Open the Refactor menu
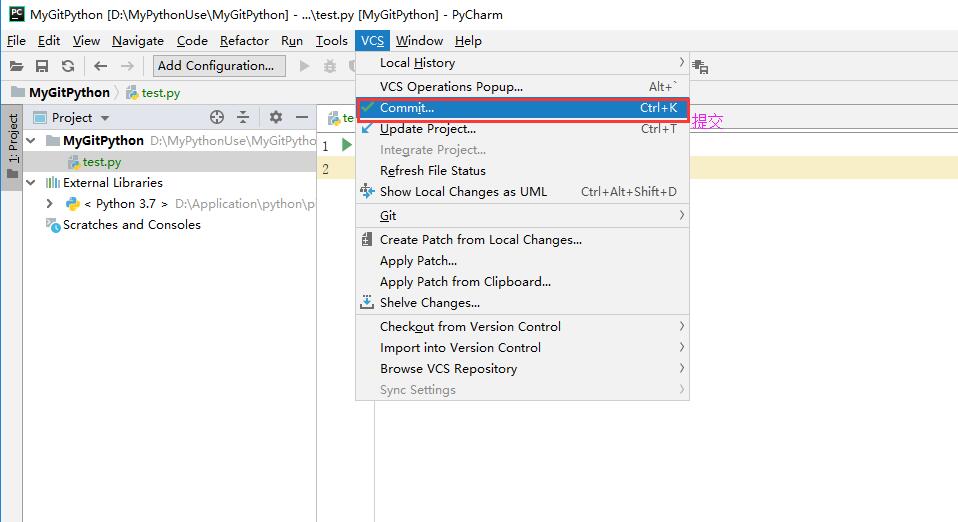 244,40
